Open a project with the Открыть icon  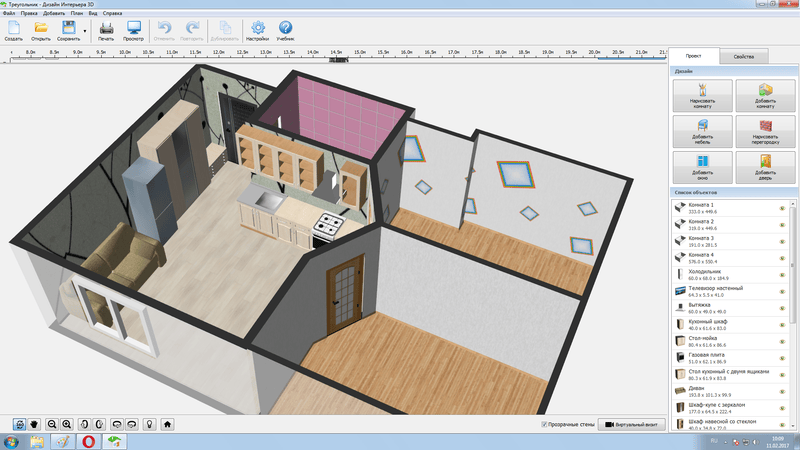(41, 29)
